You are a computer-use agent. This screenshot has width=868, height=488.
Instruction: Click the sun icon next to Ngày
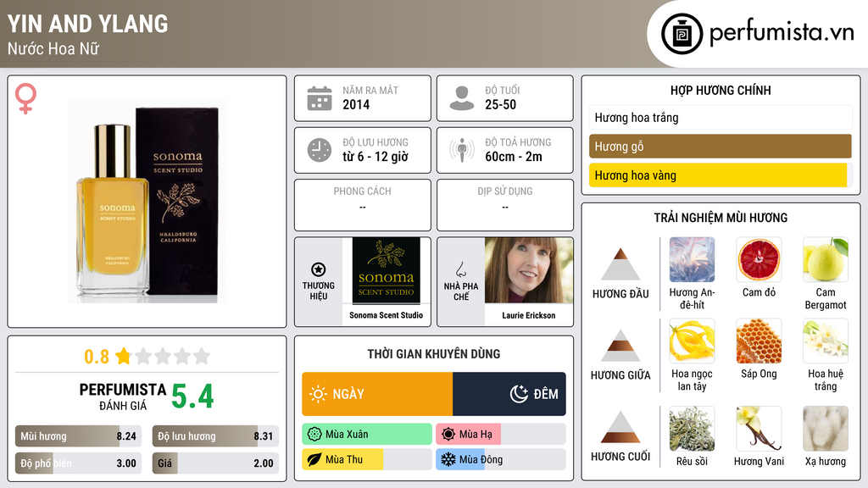(318, 394)
